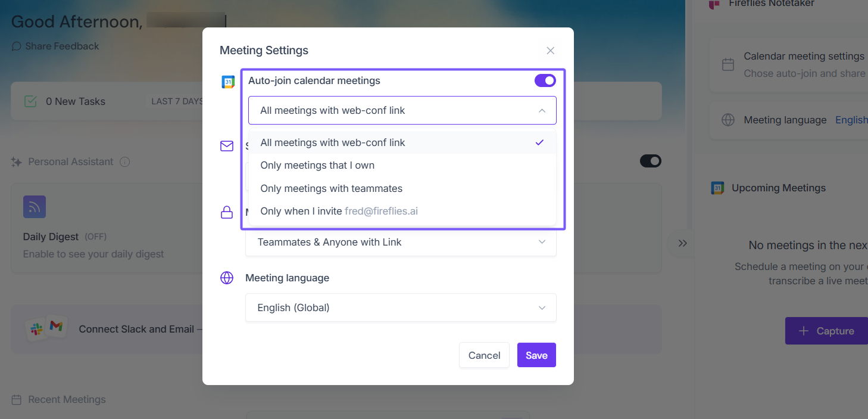The height and width of the screenshot is (419, 868).
Task: Click the 'Daily Digest' card title
Action: coord(51,237)
